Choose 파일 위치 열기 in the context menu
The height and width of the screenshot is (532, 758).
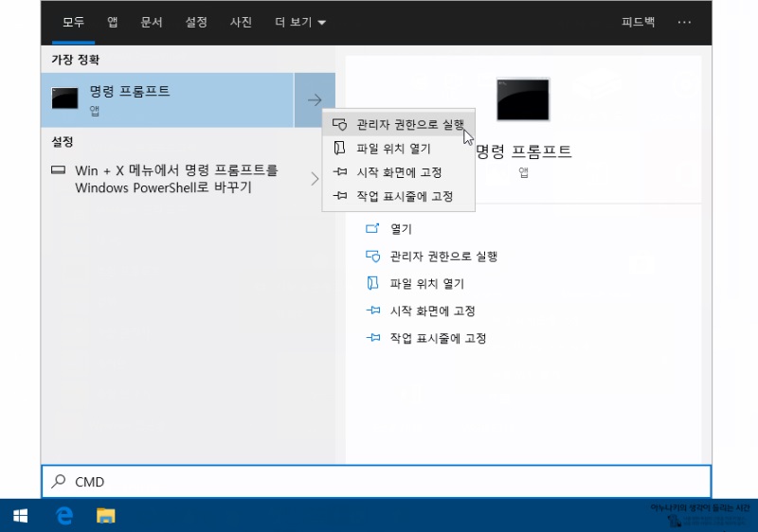pos(398,149)
